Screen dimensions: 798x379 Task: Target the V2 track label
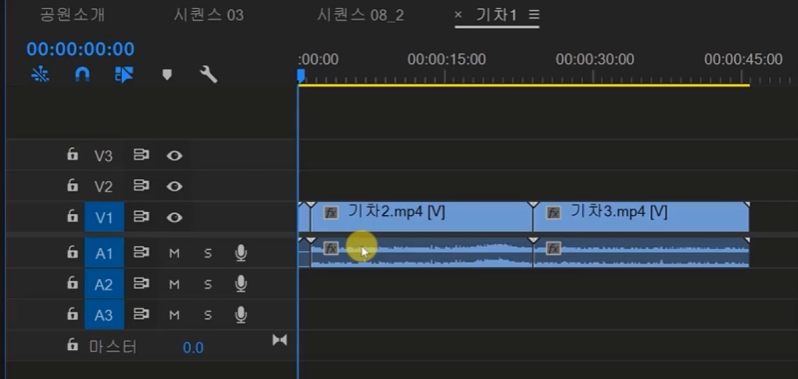point(103,187)
